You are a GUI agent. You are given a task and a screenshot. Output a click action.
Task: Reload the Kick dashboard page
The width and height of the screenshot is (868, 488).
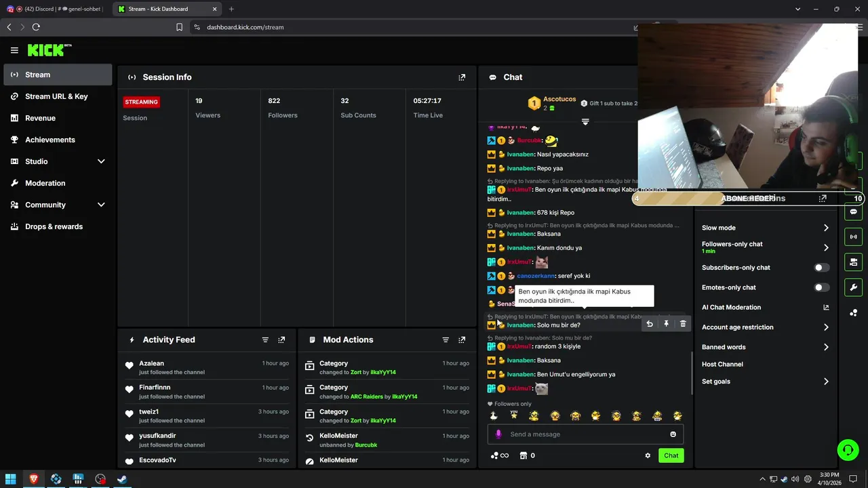tap(36, 27)
